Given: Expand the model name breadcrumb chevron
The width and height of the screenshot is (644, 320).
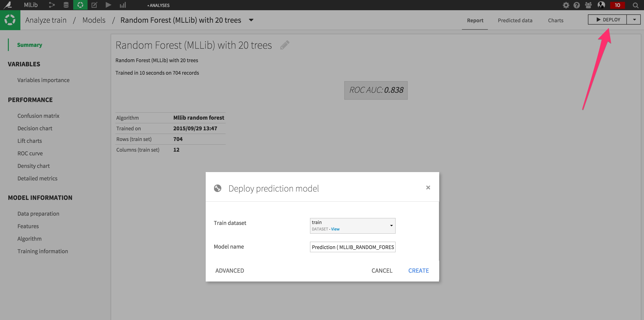Looking at the screenshot, I should click(x=251, y=20).
